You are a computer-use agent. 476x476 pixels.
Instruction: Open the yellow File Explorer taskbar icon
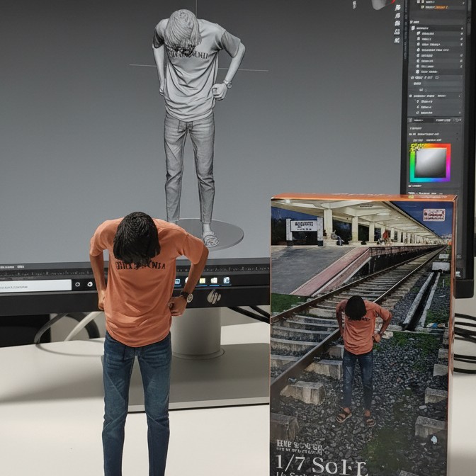pos(203,281)
